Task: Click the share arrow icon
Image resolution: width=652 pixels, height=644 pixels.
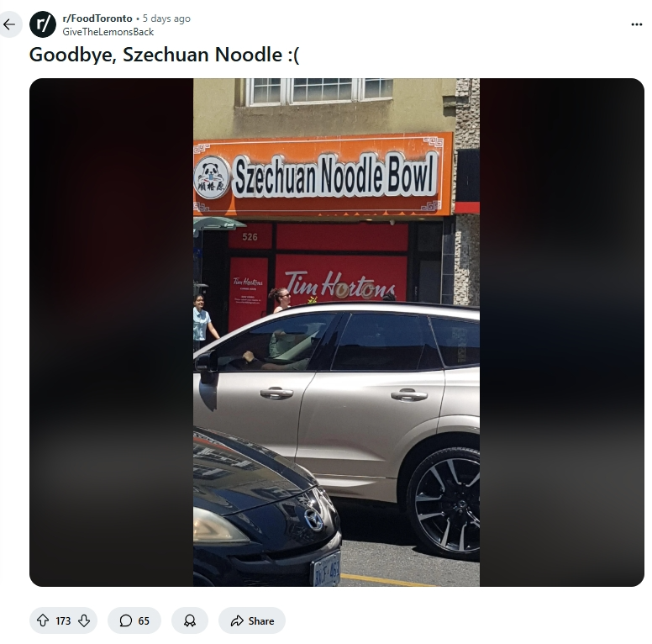Action: click(x=237, y=620)
